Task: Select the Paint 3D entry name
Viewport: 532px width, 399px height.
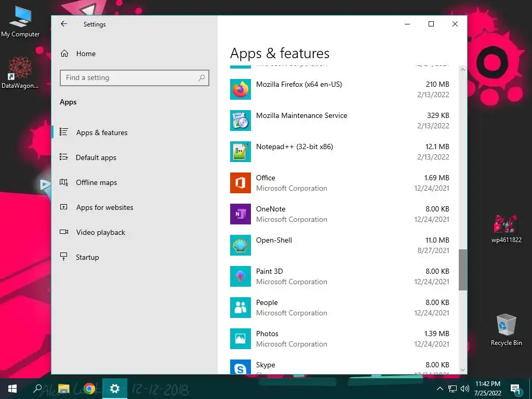Action: [x=270, y=271]
